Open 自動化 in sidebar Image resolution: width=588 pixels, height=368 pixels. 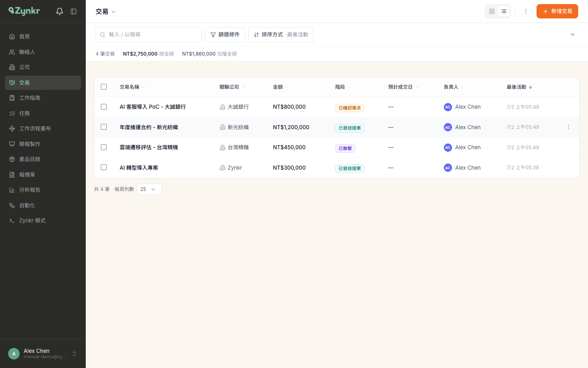tap(43, 205)
